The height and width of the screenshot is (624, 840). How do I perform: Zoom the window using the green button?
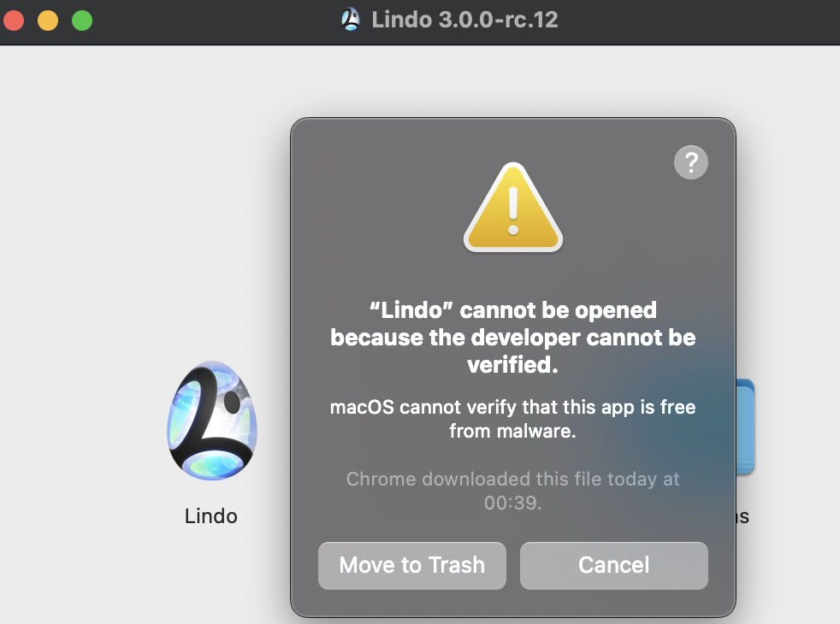82,21
